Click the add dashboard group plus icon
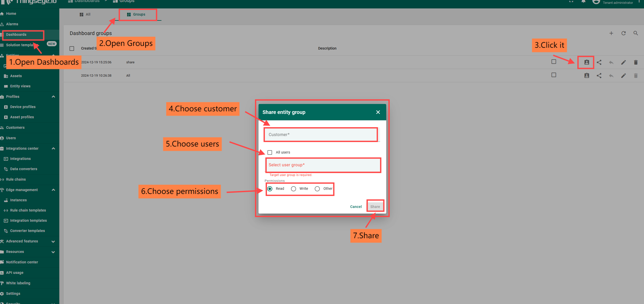 click(611, 33)
